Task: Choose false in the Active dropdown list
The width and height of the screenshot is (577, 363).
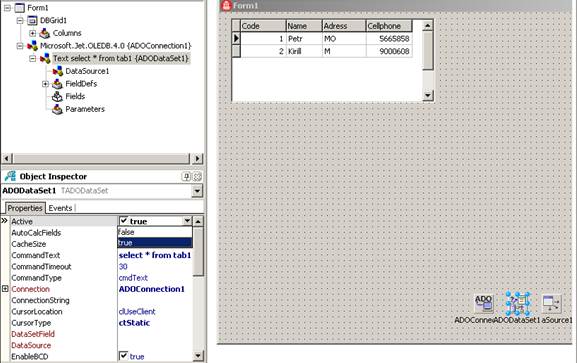Action: pyautogui.click(x=155, y=232)
